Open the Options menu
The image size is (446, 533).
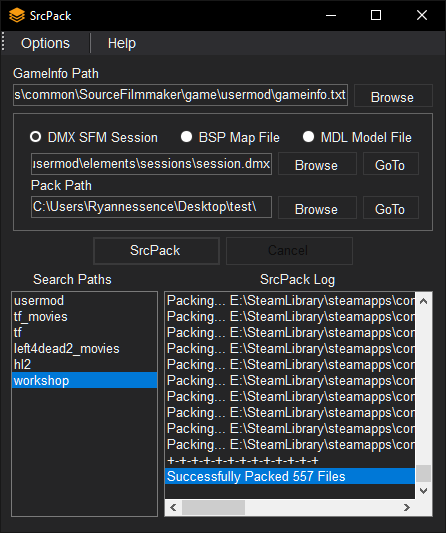45,43
